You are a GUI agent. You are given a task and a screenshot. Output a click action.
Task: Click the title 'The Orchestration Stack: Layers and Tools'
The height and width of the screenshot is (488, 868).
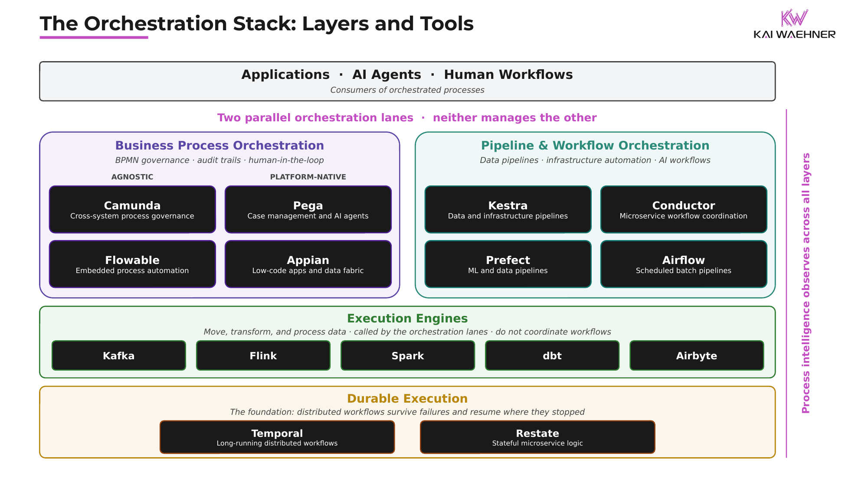[x=257, y=24]
